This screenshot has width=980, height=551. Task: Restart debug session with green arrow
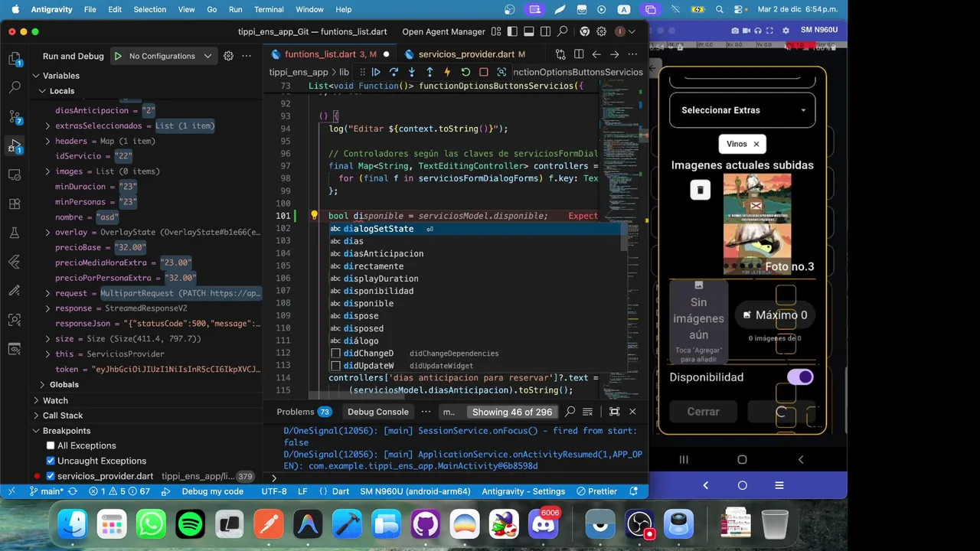pos(465,72)
